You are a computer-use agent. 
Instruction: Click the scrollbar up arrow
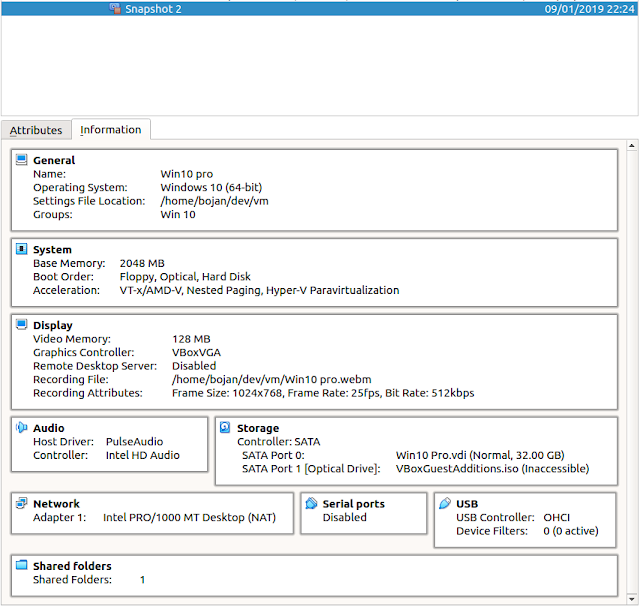(632, 145)
